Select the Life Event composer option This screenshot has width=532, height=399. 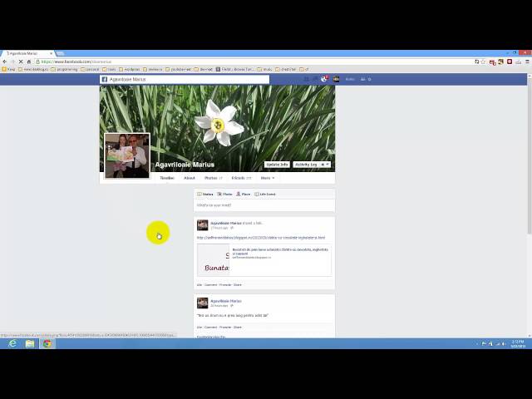[x=265, y=194]
